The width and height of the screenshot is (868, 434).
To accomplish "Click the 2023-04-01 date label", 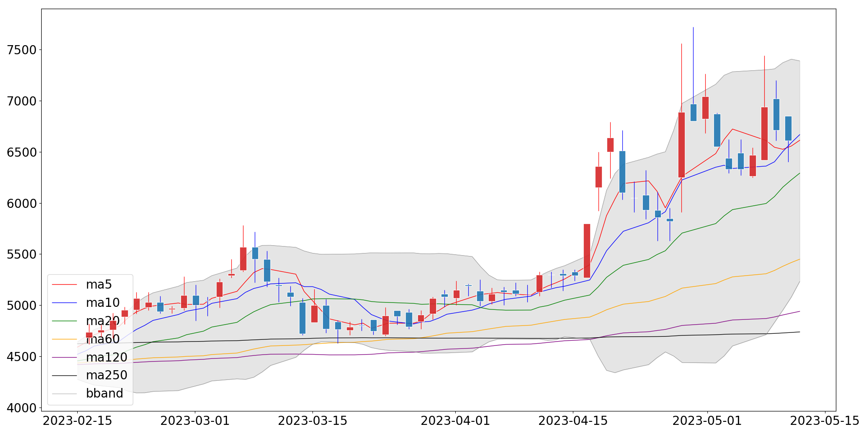I will pos(456,421).
